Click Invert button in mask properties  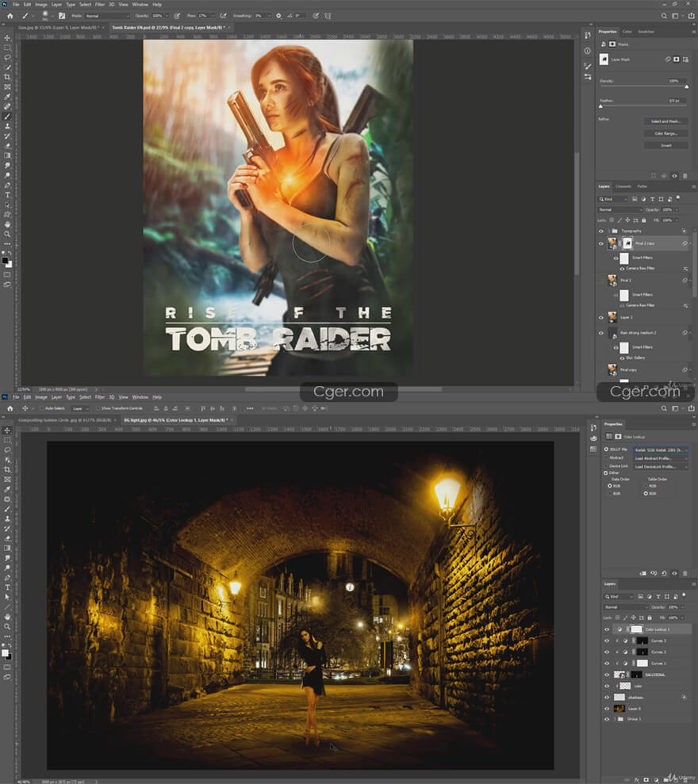[x=666, y=146]
